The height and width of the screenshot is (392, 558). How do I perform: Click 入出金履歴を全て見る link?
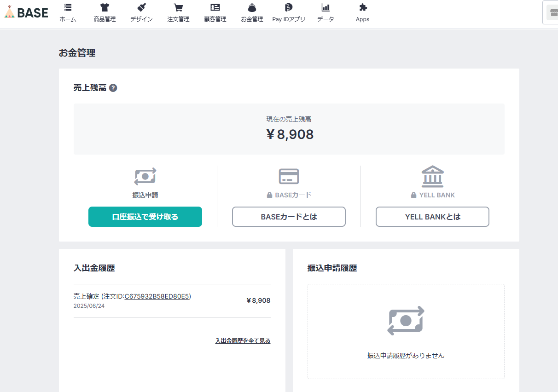(243, 341)
